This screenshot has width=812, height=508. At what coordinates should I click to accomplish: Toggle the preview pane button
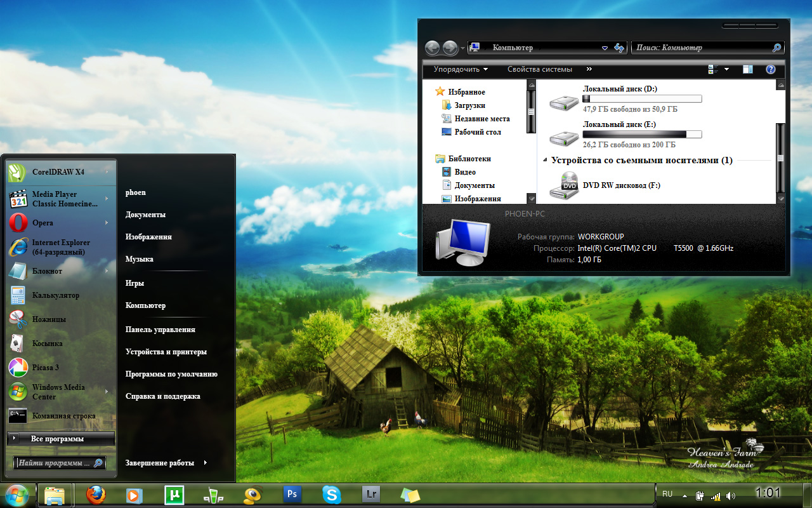point(748,69)
